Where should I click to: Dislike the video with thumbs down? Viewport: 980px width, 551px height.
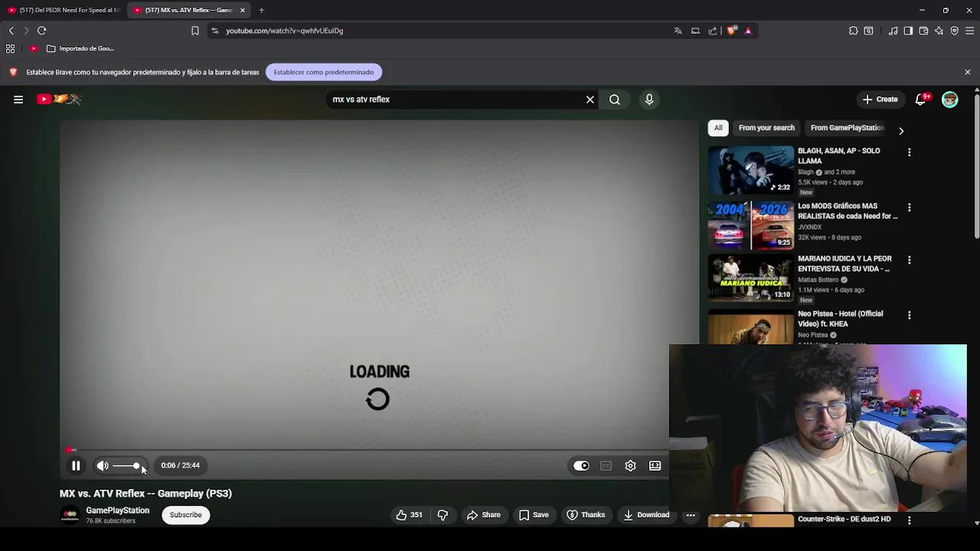point(443,515)
